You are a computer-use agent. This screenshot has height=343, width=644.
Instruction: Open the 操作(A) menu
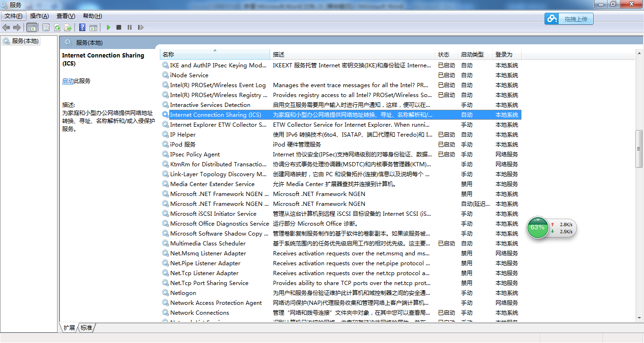[39, 16]
